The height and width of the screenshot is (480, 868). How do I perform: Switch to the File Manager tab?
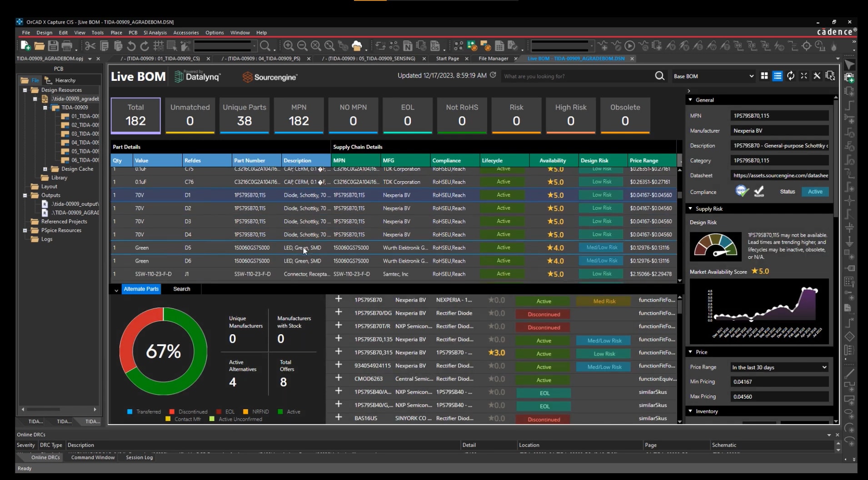click(494, 59)
